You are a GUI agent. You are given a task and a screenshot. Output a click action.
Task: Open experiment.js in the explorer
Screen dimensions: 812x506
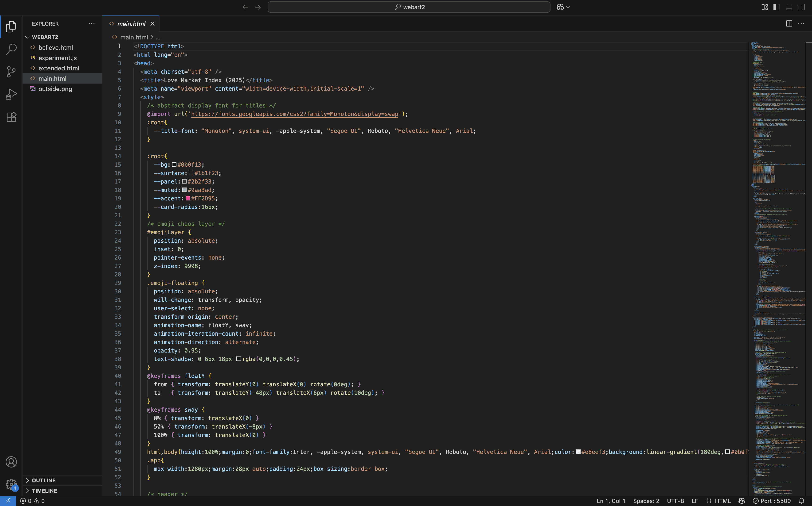[57, 58]
